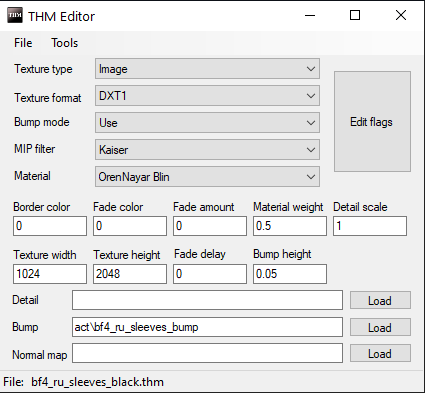The height and width of the screenshot is (393, 425).
Task: Click the Detail scale field
Action: click(x=370, y=226)
